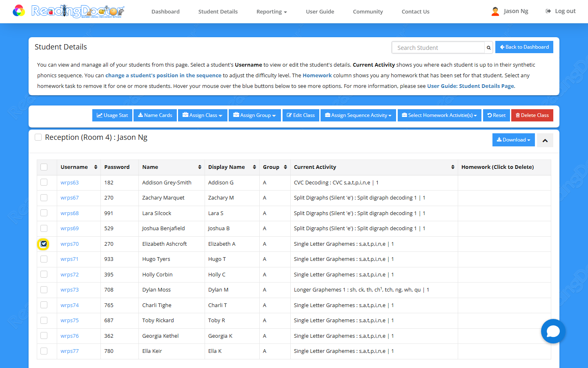
Task: Check the box for wrps75
Action: click(44, 320)
